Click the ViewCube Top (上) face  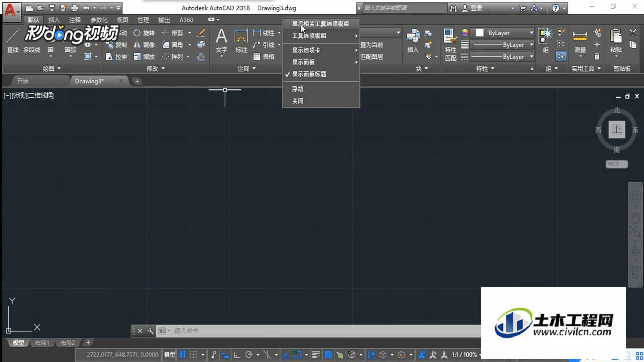(617, 129)
